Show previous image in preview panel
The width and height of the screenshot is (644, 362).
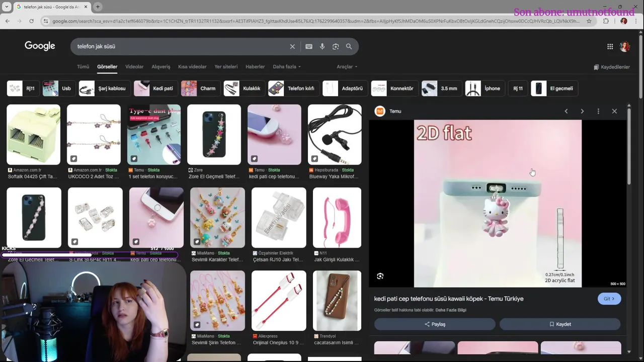pyautogui.click(x=566, y=111)
